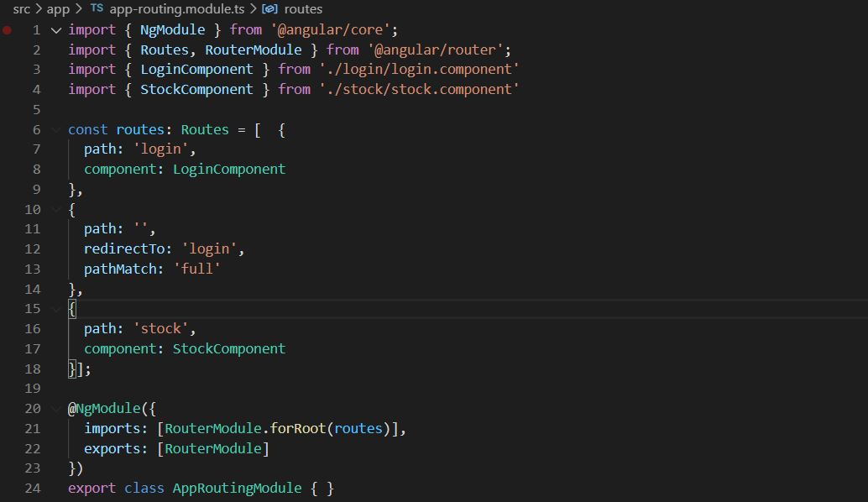
Task: Click the '@angular/core' string
Action: click(330, 30)
